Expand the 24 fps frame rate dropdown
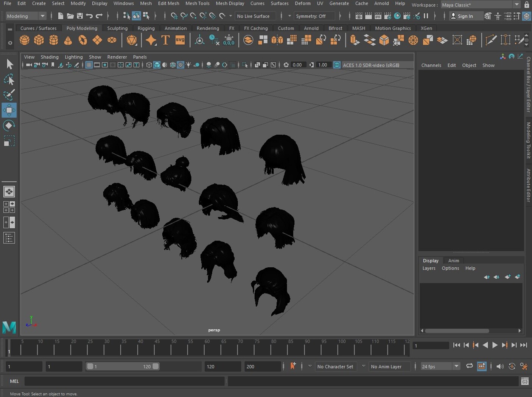The image size is (532, 397). click(x=456, y=366)
